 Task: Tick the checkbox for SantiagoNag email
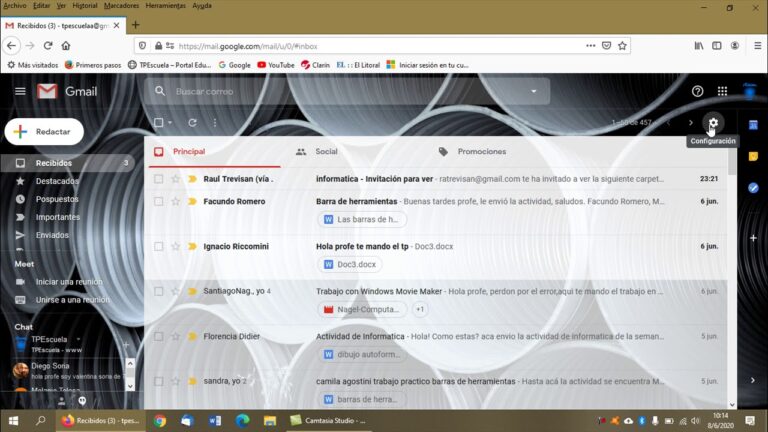click(158, 291)
